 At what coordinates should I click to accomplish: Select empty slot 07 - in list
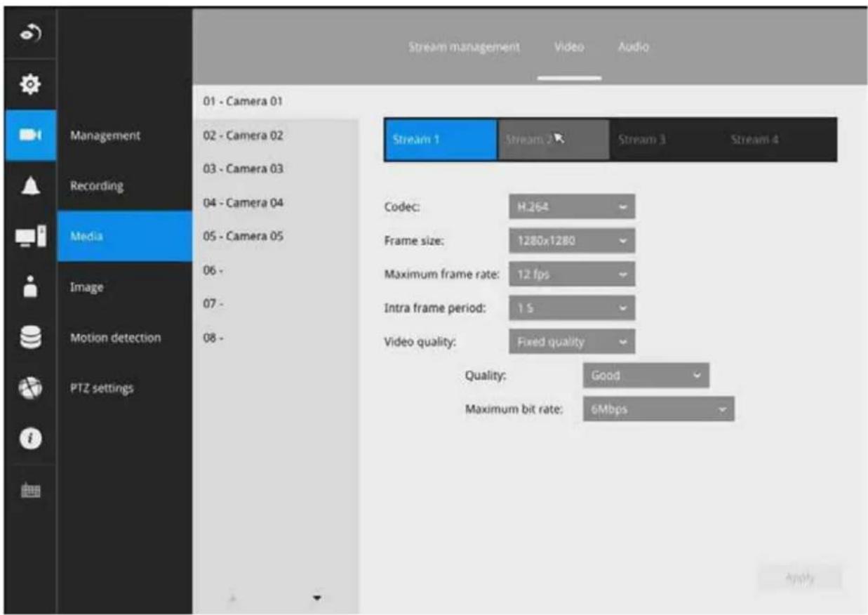[x=275, y=304]
